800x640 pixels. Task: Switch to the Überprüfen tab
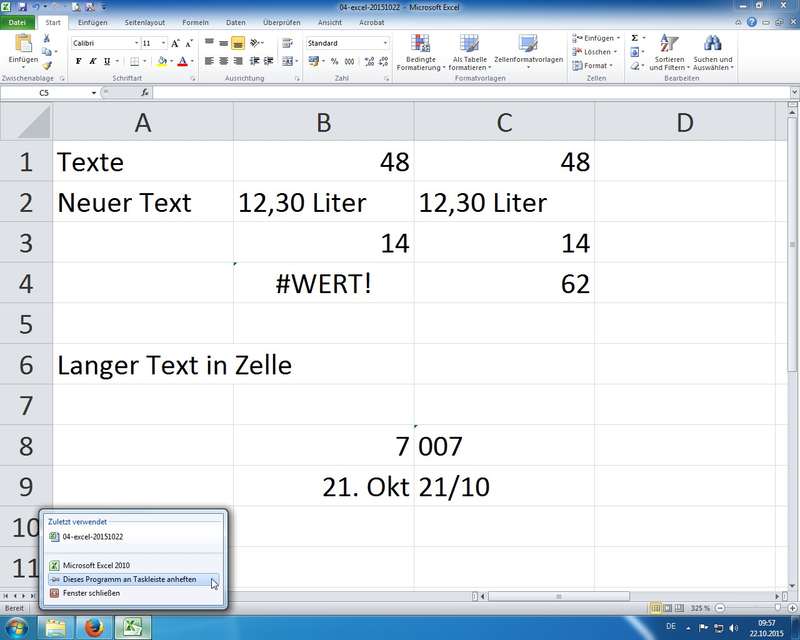tap(282, 22)
